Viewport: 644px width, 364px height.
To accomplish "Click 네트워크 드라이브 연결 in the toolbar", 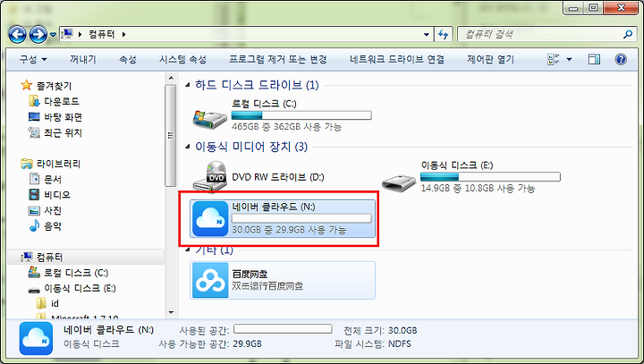I will pyautogui.click(x=397, y=60).
